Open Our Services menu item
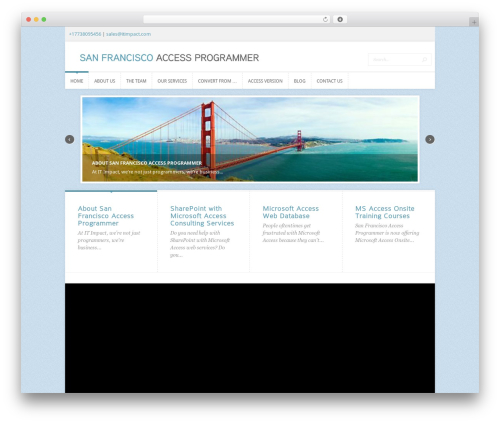Viewport: 500px width, 423px height. [x=172, y=81]
